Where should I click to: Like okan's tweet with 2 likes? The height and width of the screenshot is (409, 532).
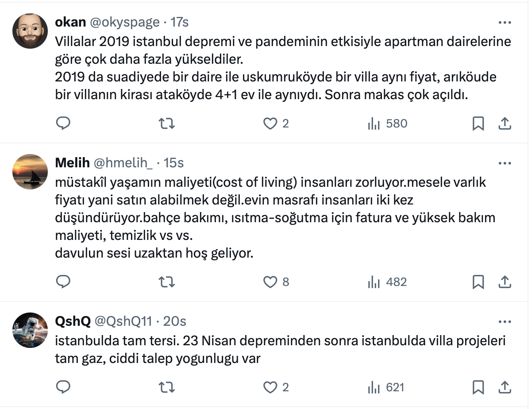point(270,123)
